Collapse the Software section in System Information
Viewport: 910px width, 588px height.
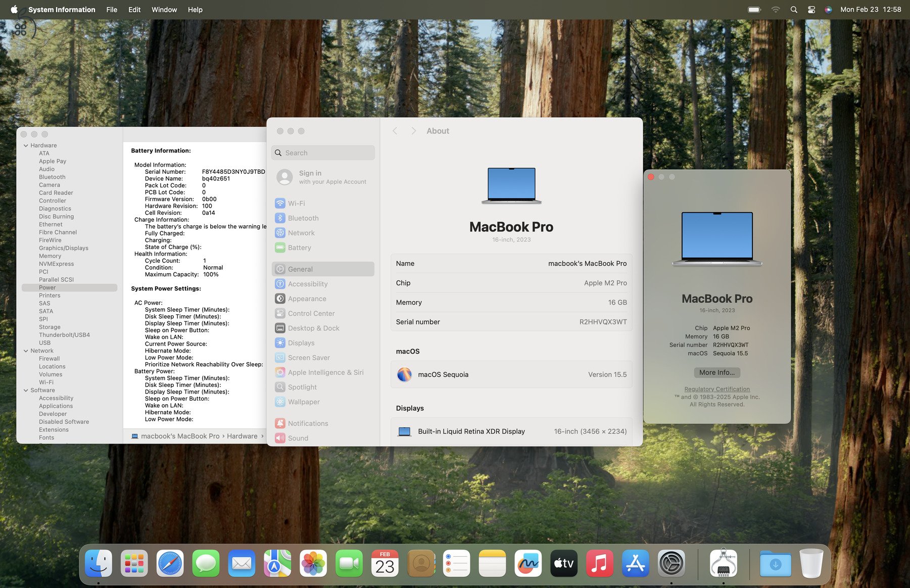click(x=26, y=390)
